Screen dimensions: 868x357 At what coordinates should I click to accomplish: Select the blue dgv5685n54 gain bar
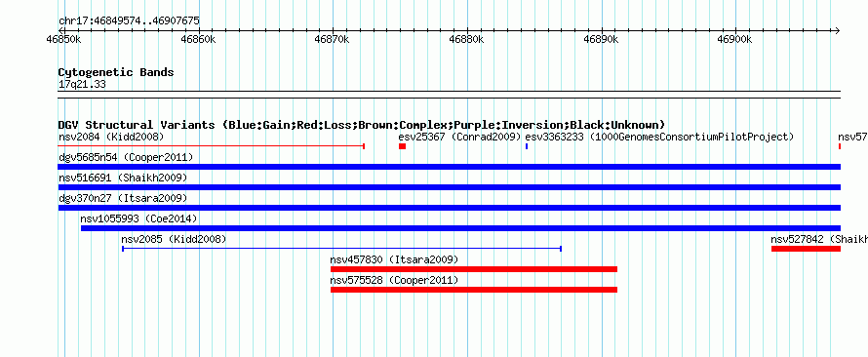click(x=450, y=167)
